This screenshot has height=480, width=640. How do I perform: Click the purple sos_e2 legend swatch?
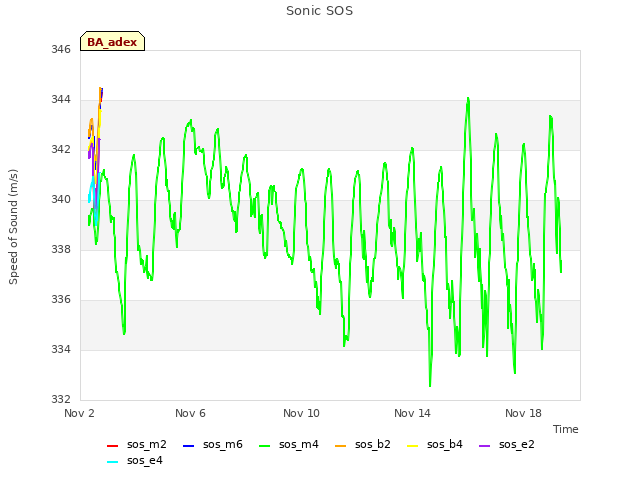click(484, 446)
